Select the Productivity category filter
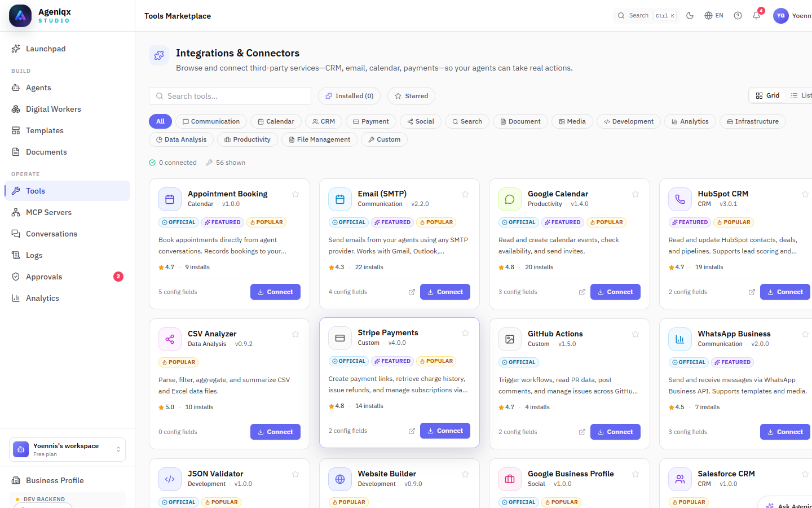The width and height of the screenshot is (812, 508). click(248, 139)
